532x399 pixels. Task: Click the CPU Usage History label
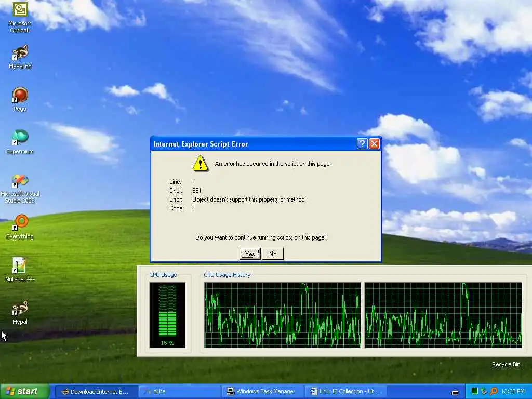tap(227, 275)
